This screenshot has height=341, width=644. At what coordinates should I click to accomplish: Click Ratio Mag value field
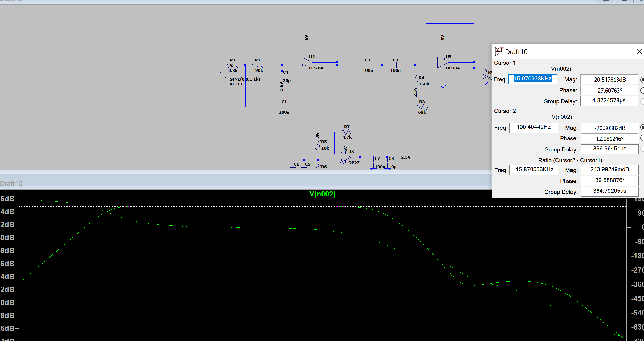pyautogui.click(x=610, y=170)
